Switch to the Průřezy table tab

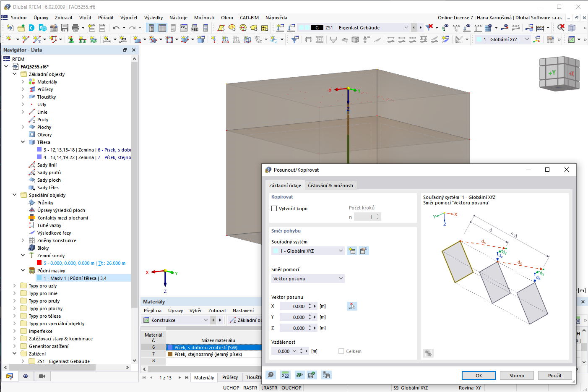point(230,378)
